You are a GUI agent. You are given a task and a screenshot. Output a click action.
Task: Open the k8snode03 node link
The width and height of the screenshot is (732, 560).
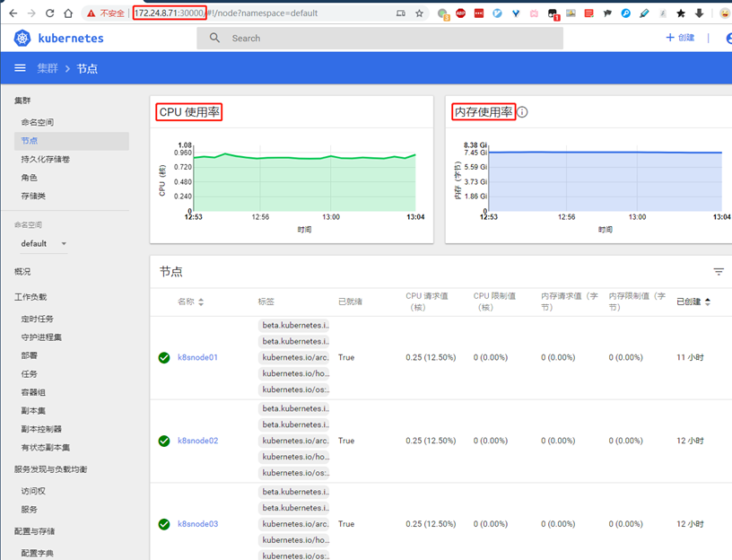click(197, 523)
